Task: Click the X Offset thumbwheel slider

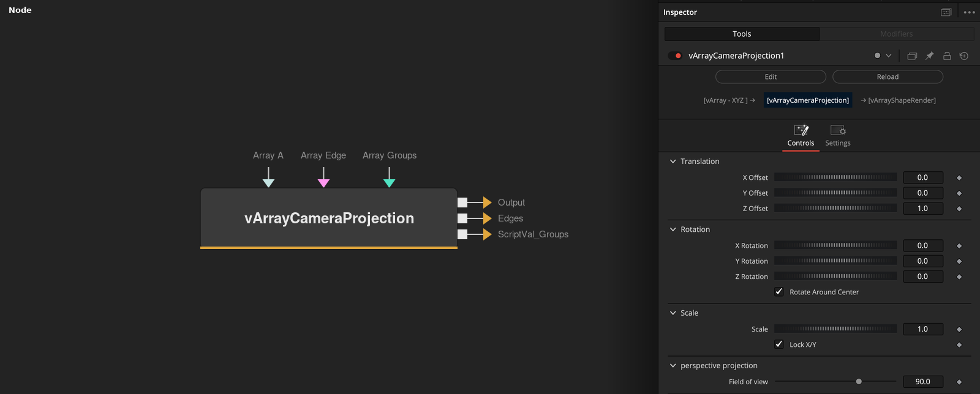Action: coord(835,177)
